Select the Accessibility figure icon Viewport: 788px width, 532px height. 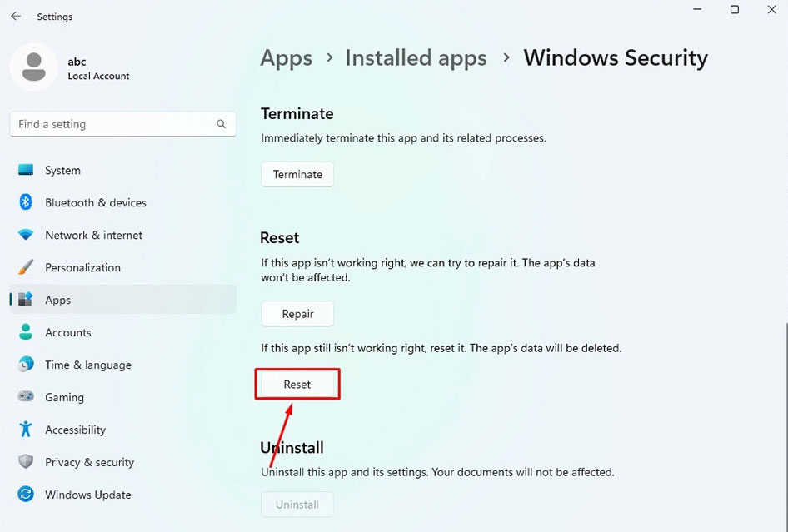27,430
